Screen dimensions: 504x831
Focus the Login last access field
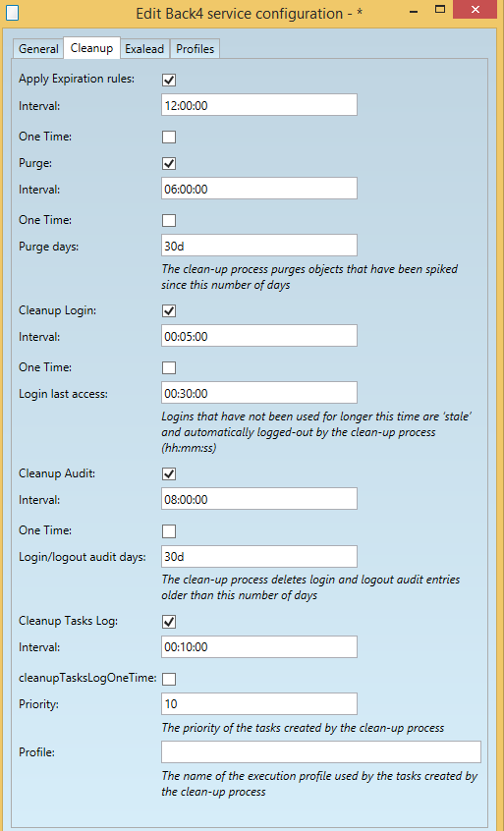(x=259, y=393)
